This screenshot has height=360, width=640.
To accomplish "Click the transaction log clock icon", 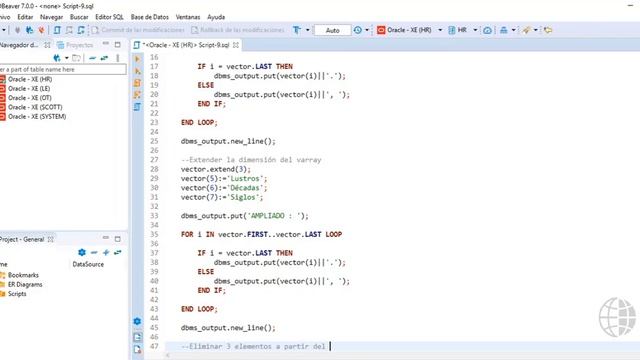I will (x=358, y=30).
